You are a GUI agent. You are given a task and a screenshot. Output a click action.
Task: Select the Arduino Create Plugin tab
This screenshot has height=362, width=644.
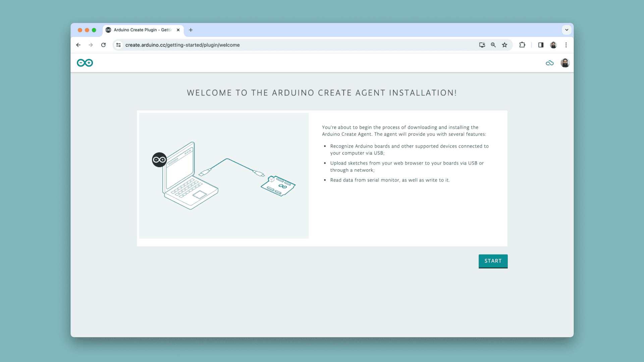click(x=143, y=30)
